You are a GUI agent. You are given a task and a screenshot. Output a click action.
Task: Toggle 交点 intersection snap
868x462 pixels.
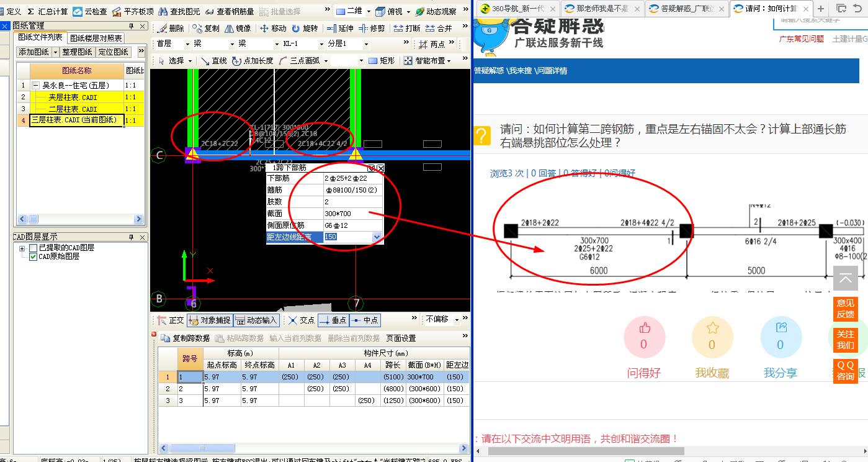[x=302, y=320]
